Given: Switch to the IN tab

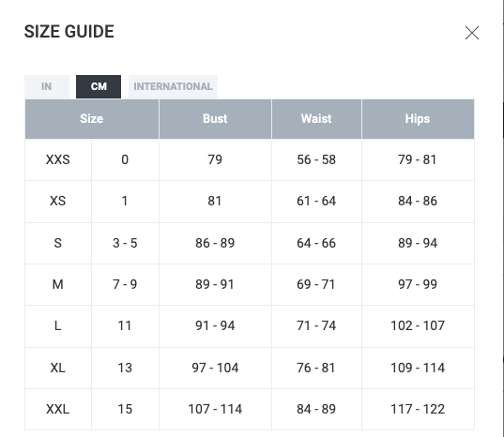Looking at the screenshot, I should click(47, 86).
